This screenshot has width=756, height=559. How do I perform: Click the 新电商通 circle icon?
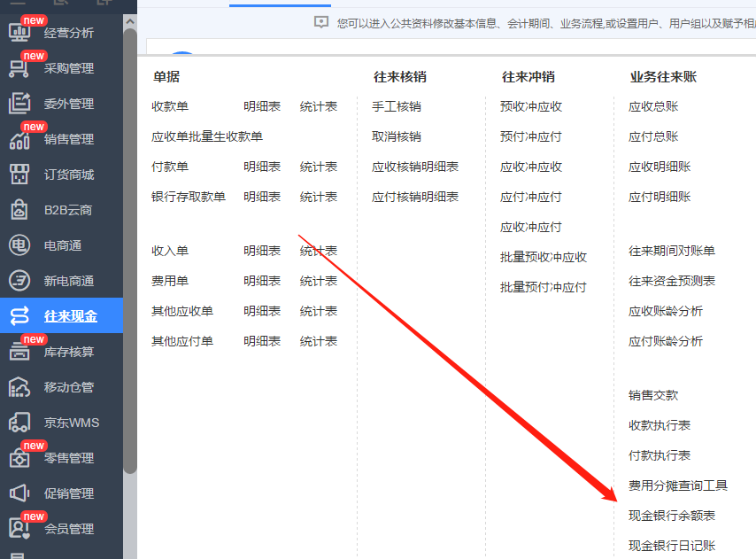(x=19, y=281)
